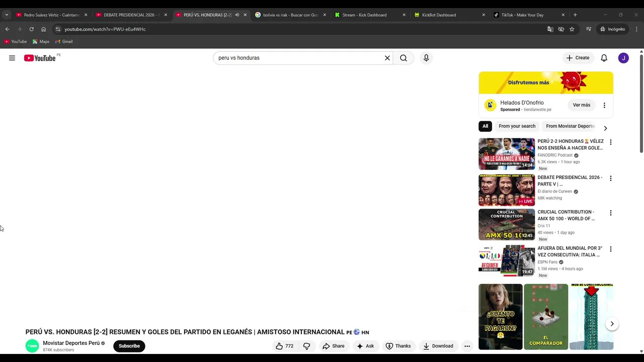Clear the search box with the X
The height and width of the screenshot is (362, 644).
[387, 58]
